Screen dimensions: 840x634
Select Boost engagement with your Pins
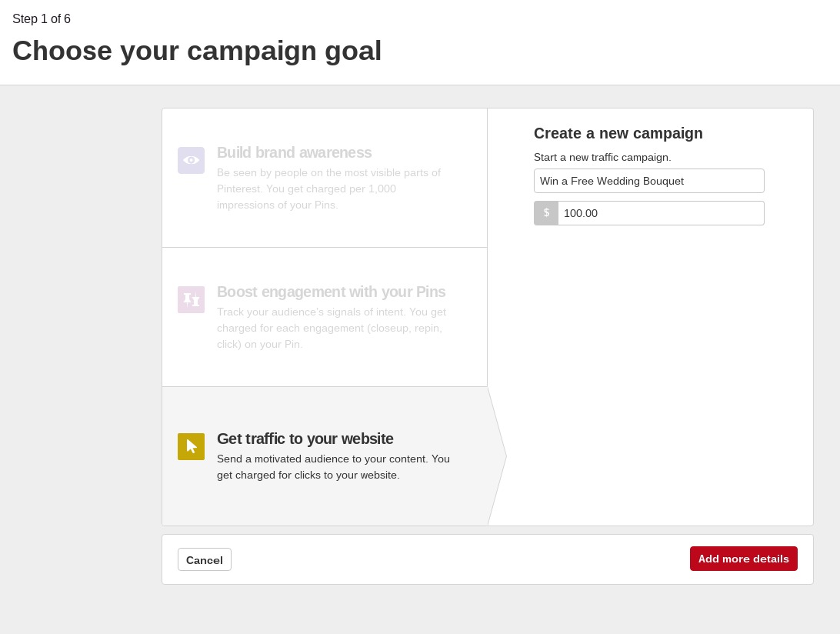click(x=325, y=317)
